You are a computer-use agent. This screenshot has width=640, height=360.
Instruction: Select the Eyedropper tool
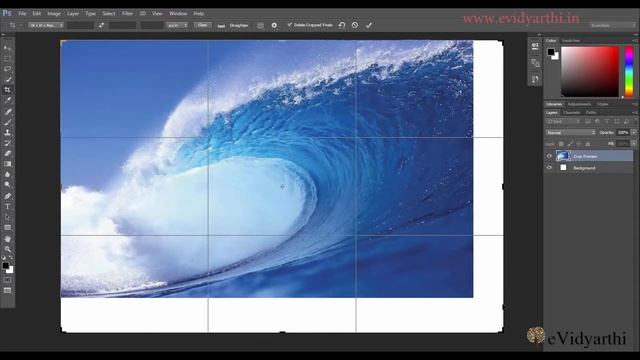7,100
